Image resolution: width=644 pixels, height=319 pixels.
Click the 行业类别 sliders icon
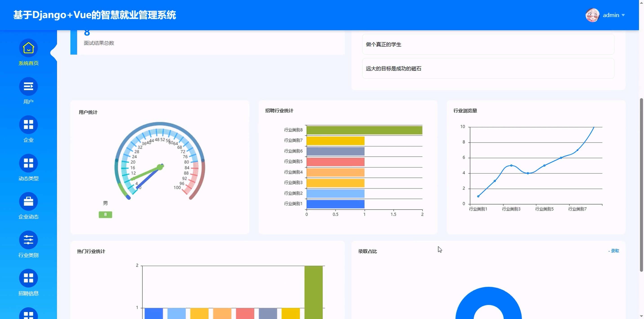tap(28, 240)
